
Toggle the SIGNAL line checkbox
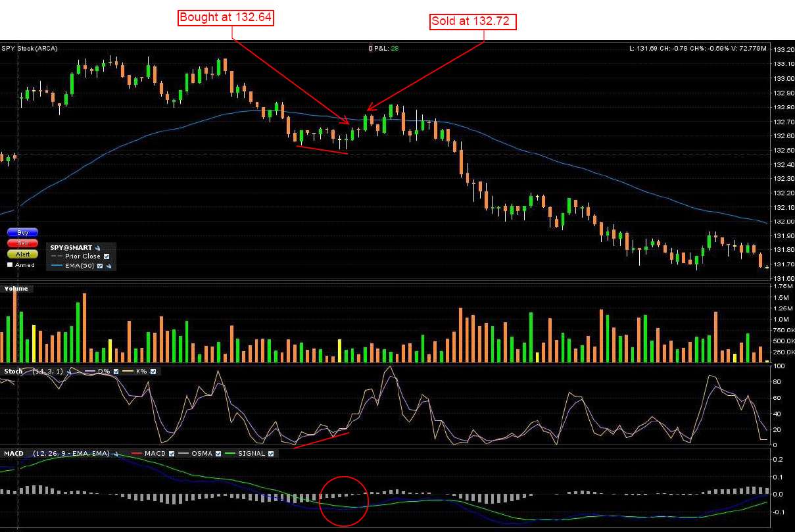point(270,454)
